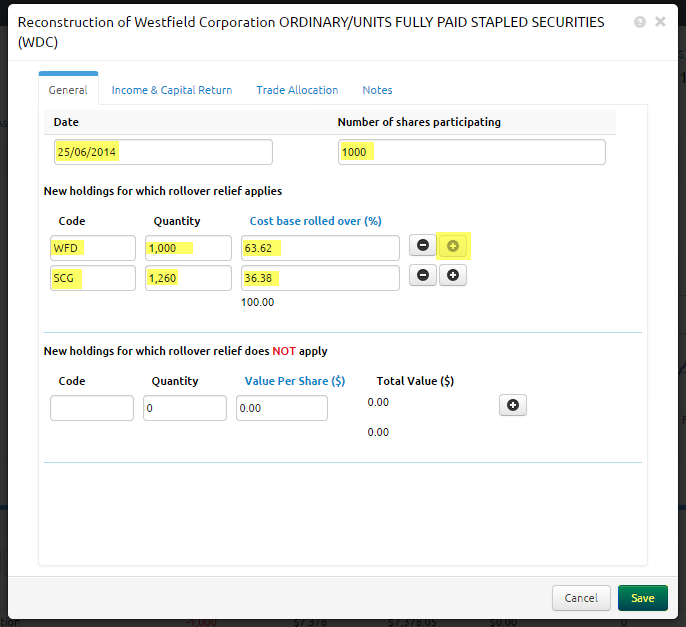The height and width of the screenshot is (627, 686).
Task: Edit the 1,260 quantity field
Action: [x=188, y=278]
